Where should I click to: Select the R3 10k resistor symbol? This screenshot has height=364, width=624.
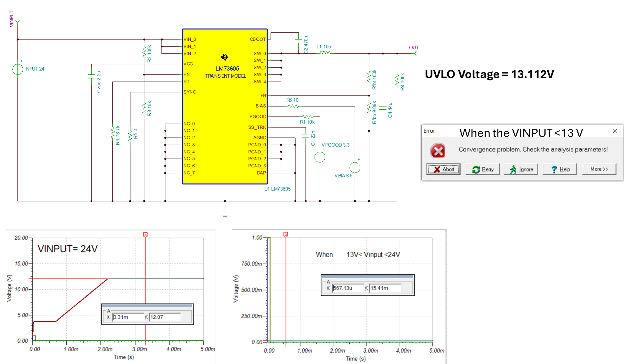[x=144, y=108]
